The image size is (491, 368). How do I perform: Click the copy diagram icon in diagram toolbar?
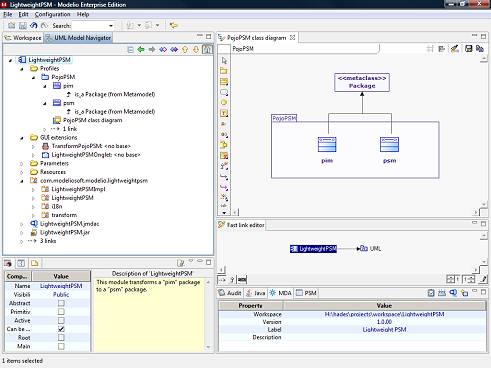pos(480,49)
